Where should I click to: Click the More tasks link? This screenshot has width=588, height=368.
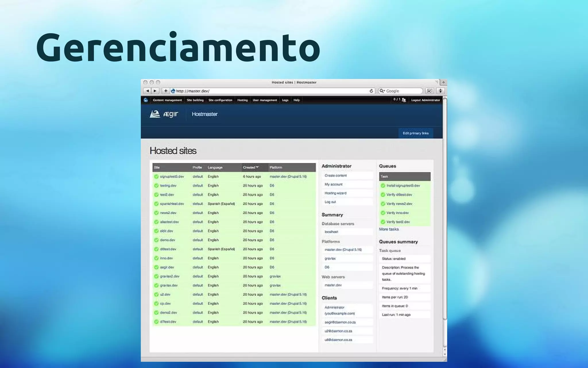click(389, 229)
